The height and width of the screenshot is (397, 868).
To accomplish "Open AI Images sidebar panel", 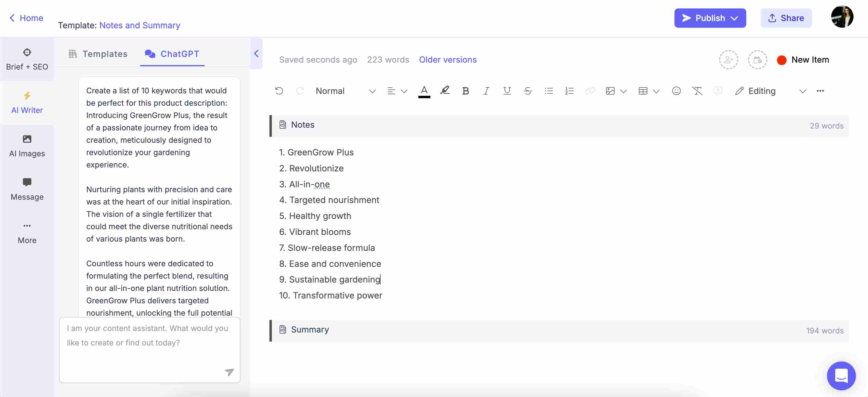I will 27,146.
